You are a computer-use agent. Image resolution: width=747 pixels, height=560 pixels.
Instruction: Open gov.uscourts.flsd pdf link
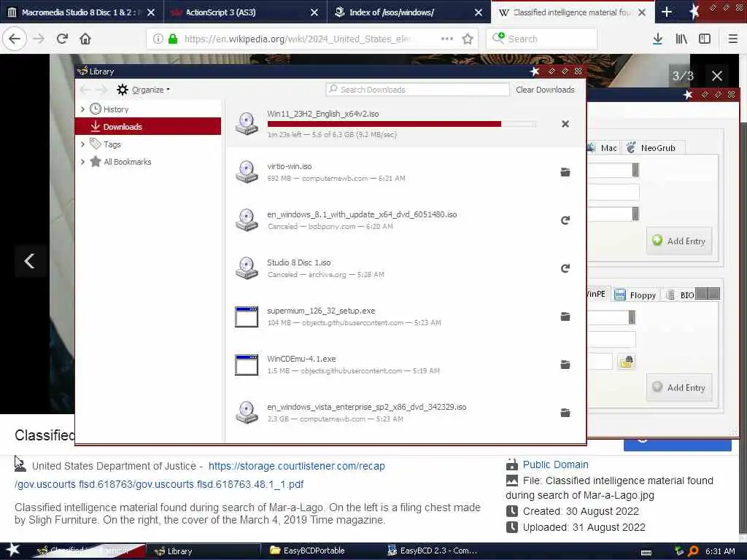pyautogui.click(x=159, y=484)
